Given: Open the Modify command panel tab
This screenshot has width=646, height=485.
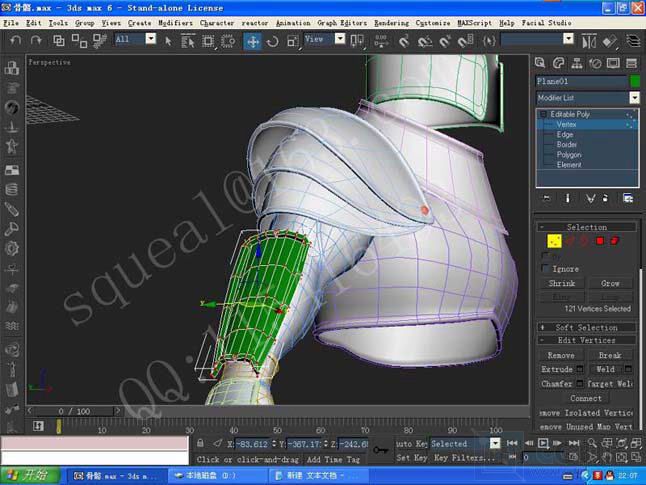Looking at the screenshot, I should (x=558, y=63).
